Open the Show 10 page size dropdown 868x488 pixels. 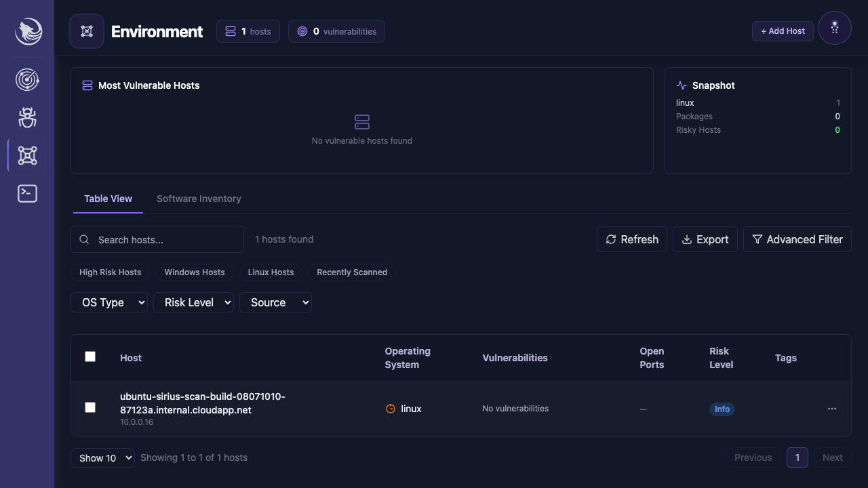(x=102, y=458)
